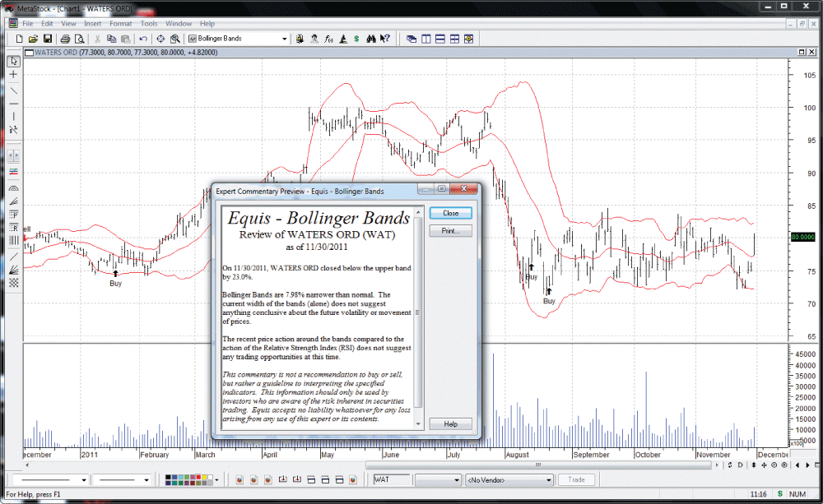Toggle horizontal split view icon
Screen dimensions: 823x504
(439, 39)
